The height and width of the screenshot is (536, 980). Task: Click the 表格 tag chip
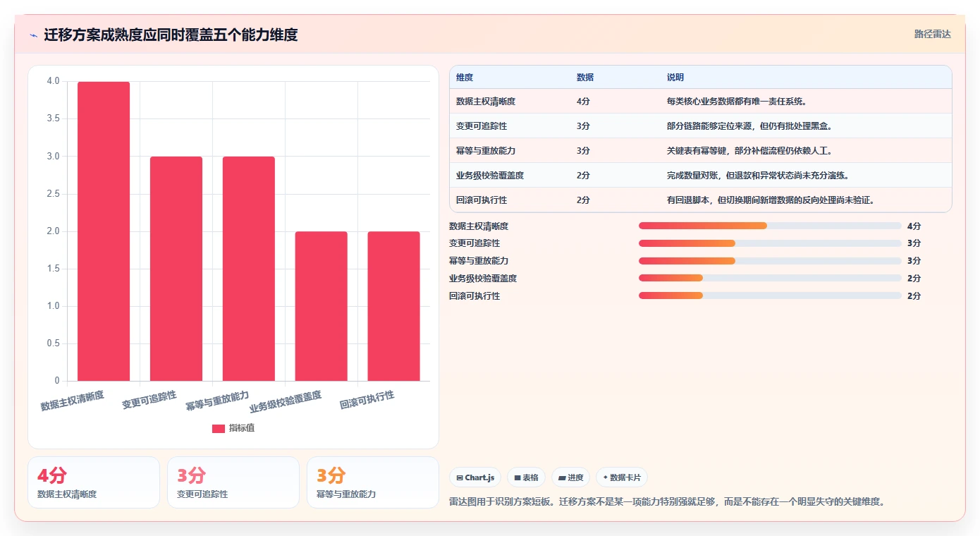526,477
